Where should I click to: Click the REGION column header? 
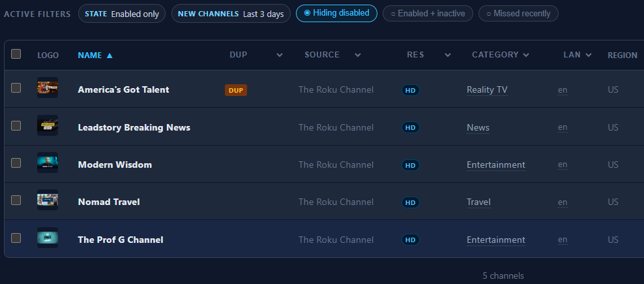pyautogui.click(x=622, y=55)
